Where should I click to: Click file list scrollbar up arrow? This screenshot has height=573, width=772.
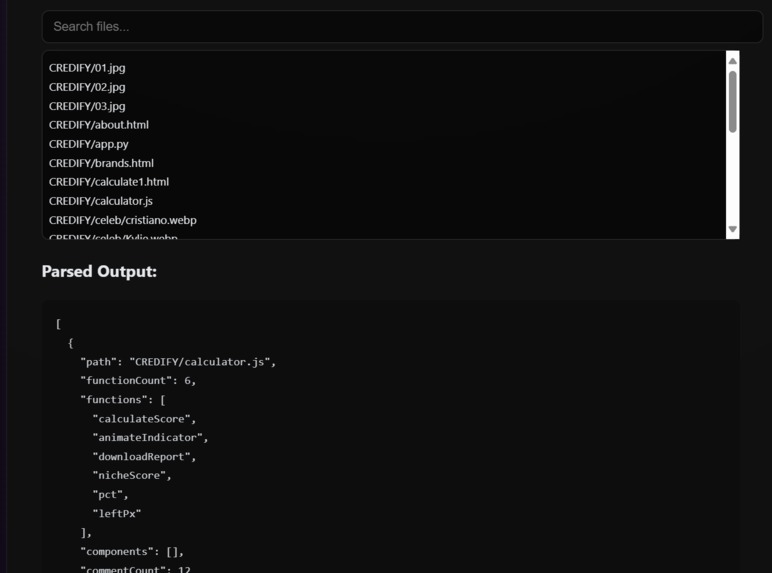733,61
